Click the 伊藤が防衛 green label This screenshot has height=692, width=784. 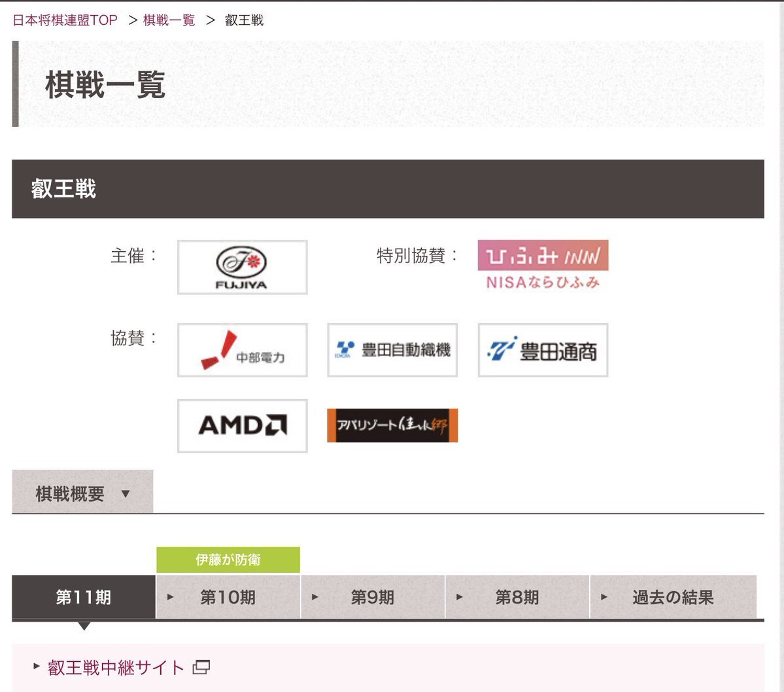tap(228, 559)
